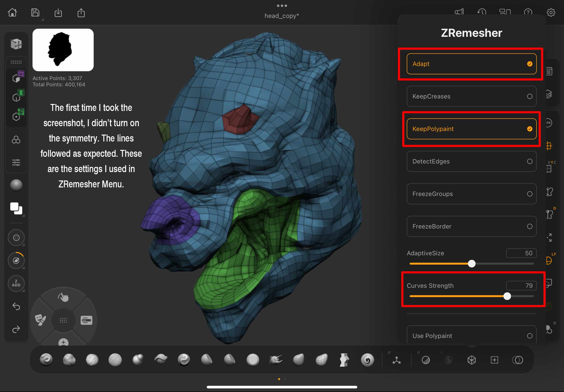Tap the ZAdd mode button
The height and width of the screenshot is (392, 564).
(16, 283)
